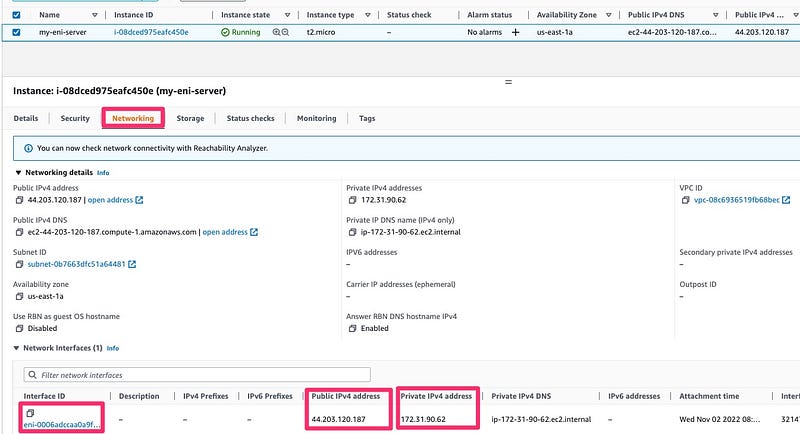Add alarm using plus icon beside No alarms

click(515, 32)
